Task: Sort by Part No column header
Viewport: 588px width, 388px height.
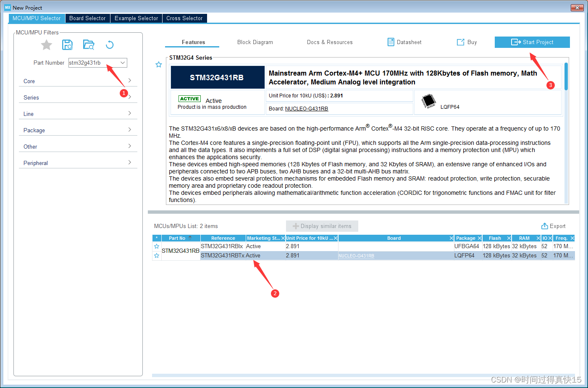Action: (181, 238)
